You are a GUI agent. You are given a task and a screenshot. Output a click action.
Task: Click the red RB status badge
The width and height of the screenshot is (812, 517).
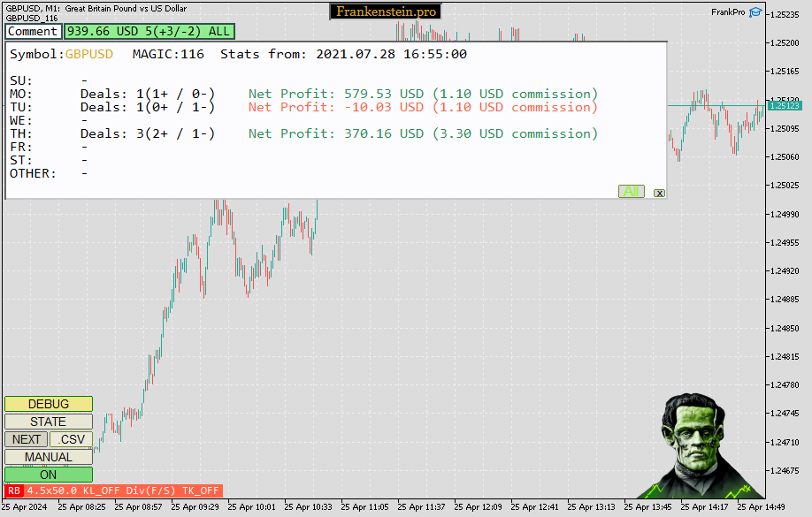click(12, 490)
